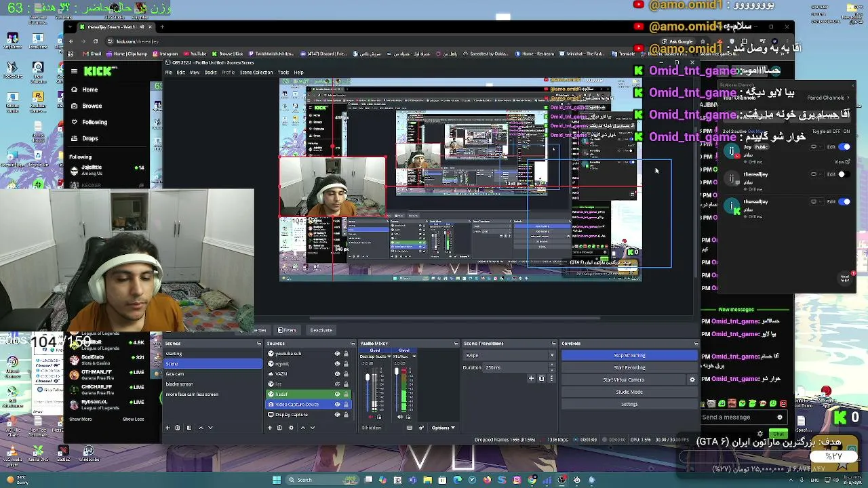Image resolution: width=868 pixels, height=488 pixels.
Task: Open transition properties three-dot menu
Action: [x=551, y=378]
